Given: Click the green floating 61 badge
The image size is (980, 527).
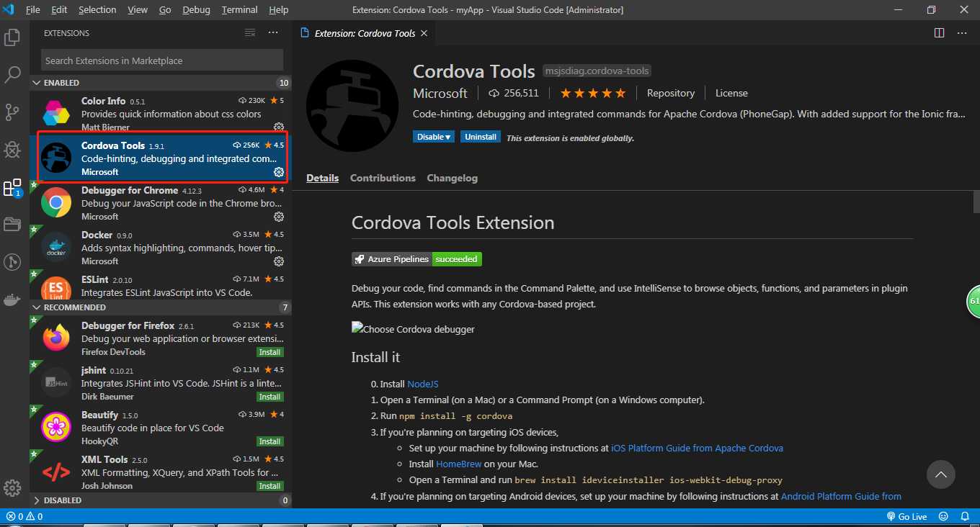Looking at the screenshot, I should [x=974, y=302].
